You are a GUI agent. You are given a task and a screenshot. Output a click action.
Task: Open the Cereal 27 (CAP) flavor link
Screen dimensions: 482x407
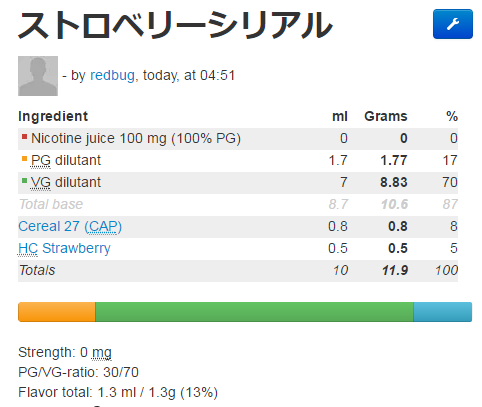point(70,226)
